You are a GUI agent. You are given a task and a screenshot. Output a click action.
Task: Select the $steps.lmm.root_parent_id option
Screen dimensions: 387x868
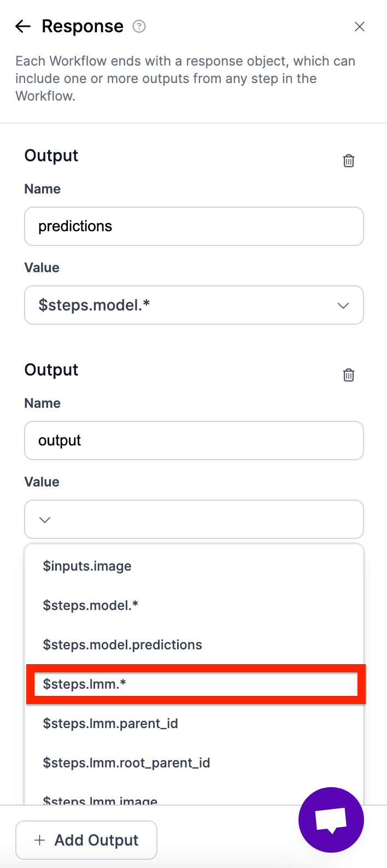(126, 763)
